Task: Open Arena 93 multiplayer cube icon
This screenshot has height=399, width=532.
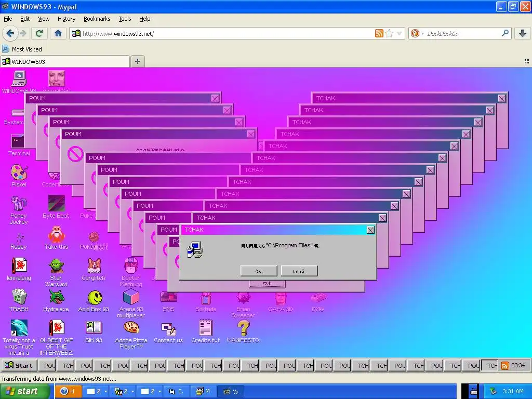Action: (131, 298)
